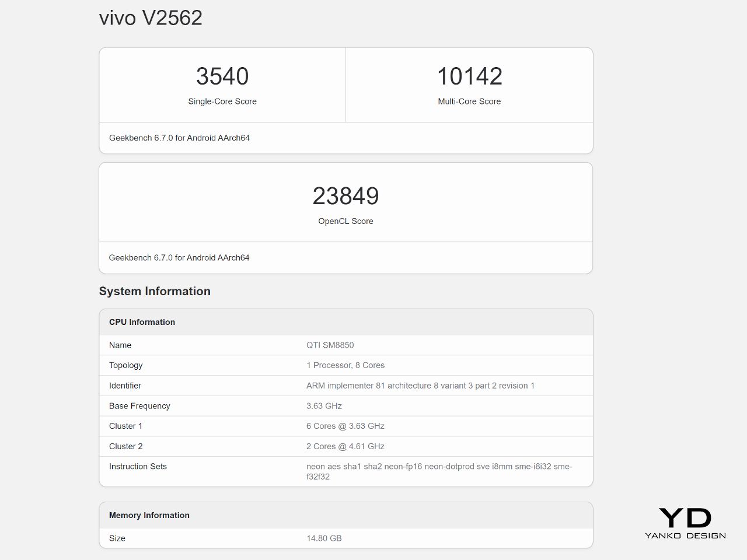Select the QTI SM8850 processor name
Screen dimensions: 747x560
330,345
